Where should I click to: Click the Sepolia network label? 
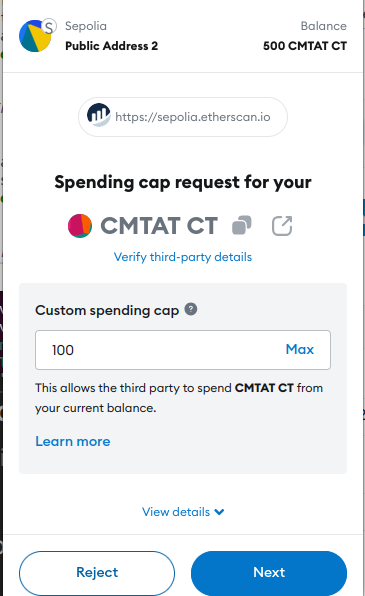(86, 26)
